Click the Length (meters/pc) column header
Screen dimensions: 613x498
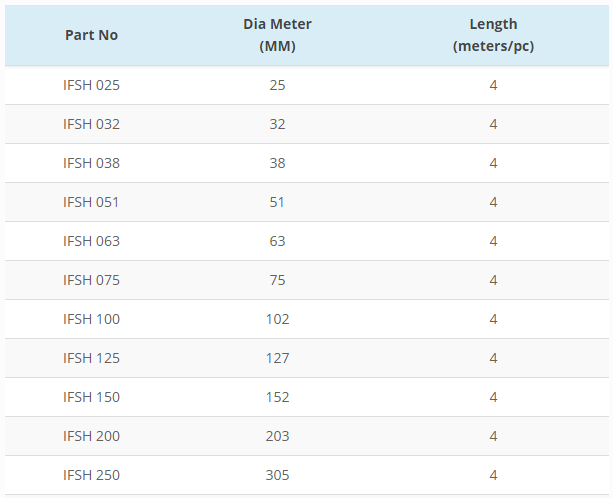[493, 35]
